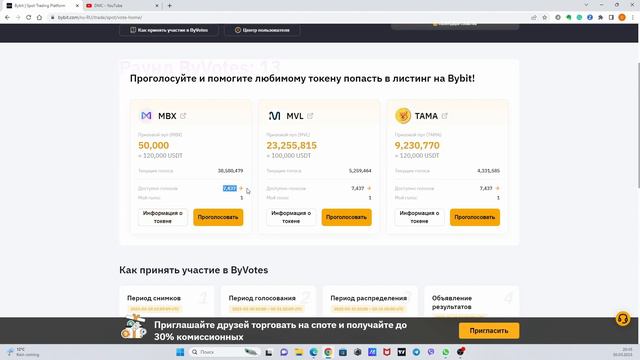Expand tab search chevron in title bar
The width and height of the screenshot is (640, 360).
click(x=587, y=5)
